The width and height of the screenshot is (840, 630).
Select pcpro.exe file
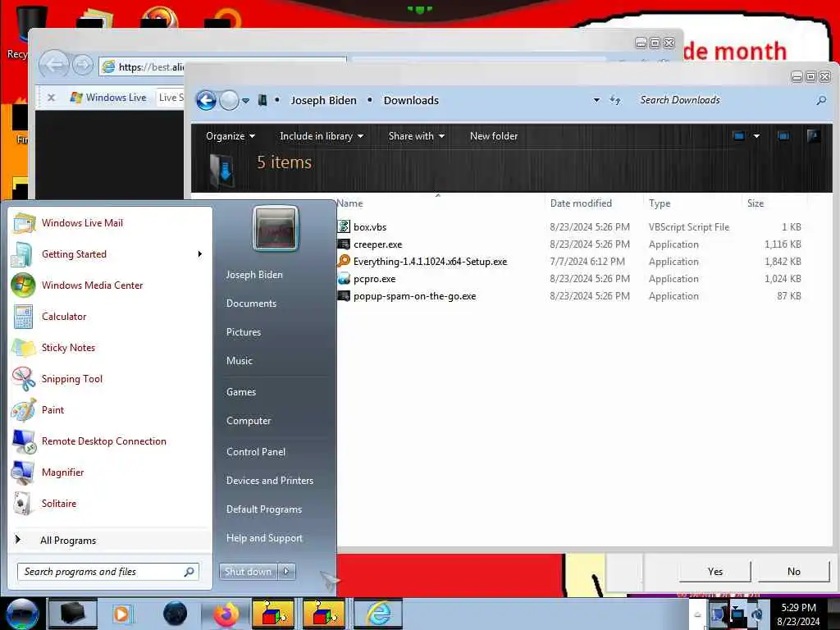coord(374,279)
